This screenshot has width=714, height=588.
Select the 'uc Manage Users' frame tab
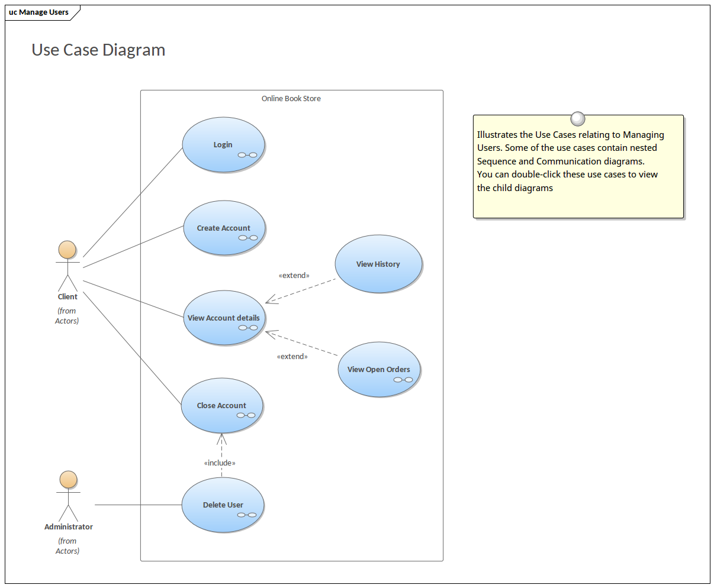pos(39,12)
